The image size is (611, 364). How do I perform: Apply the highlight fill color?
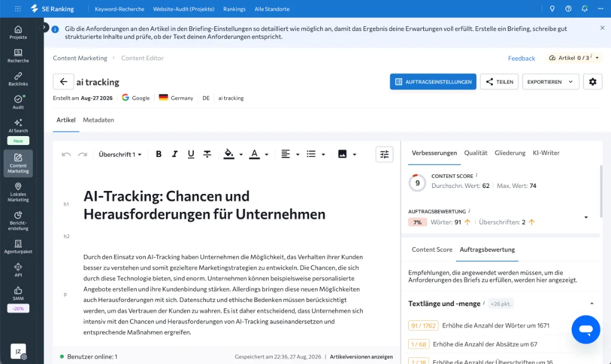pos(229,155)
